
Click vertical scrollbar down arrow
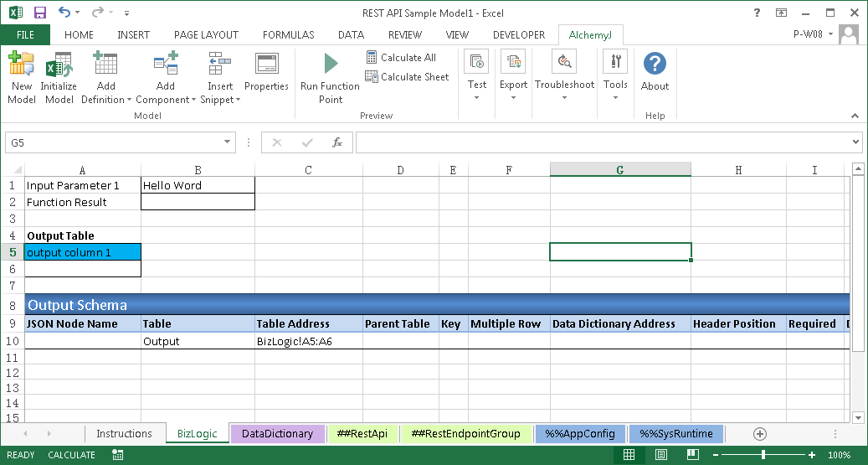tap(858, 418)
